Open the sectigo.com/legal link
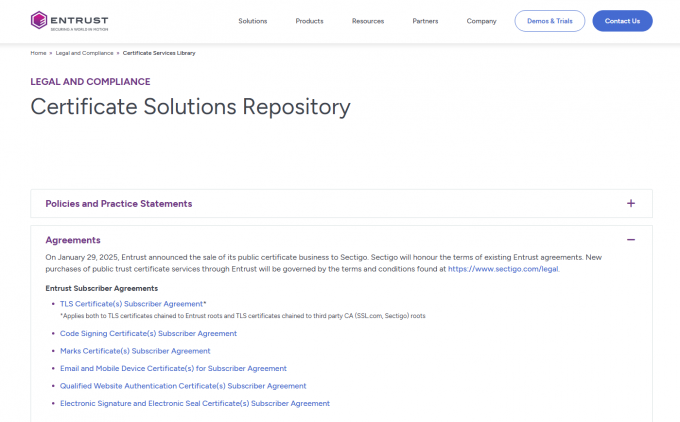Screen dimensions: 680x422 click(x=503, y=269)
